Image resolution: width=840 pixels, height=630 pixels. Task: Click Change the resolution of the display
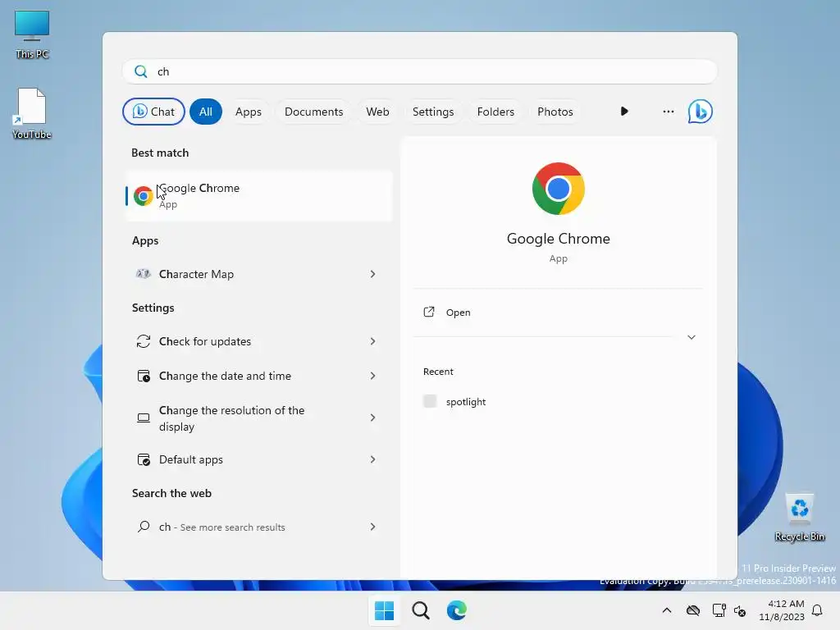click(x=231, y=418)
